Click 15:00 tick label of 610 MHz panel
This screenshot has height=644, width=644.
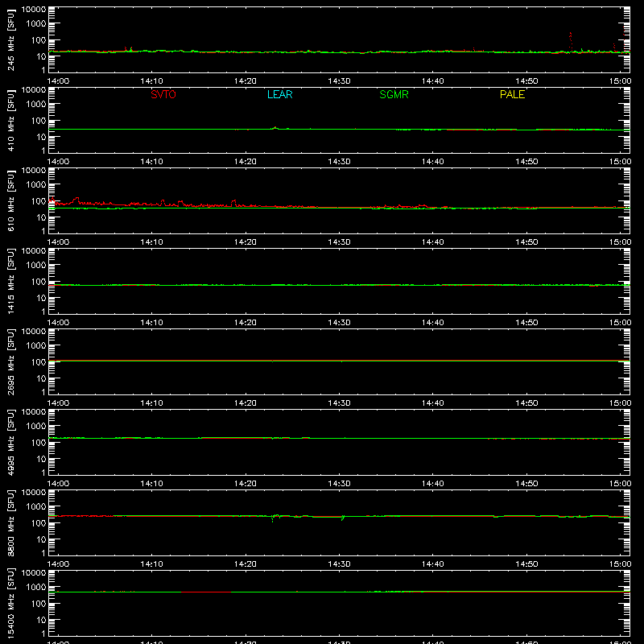click(x=620, y=242)
